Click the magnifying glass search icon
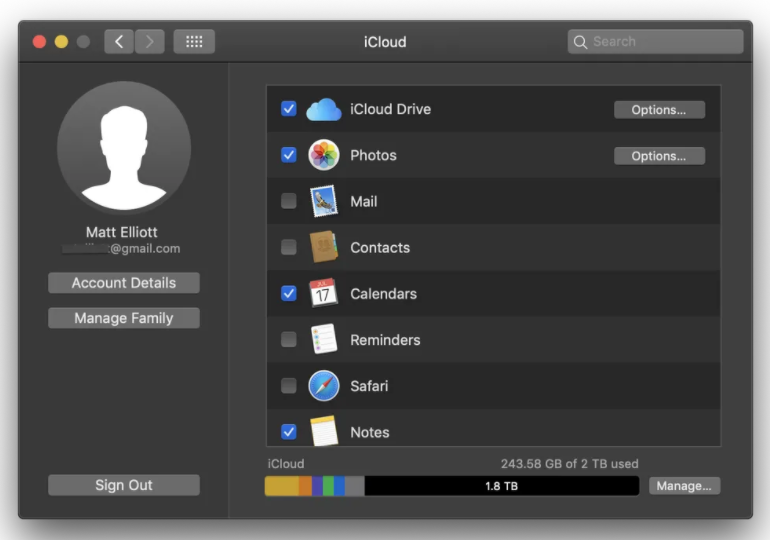Viewport: 770px width, 540px height. (x=580, y=42)
